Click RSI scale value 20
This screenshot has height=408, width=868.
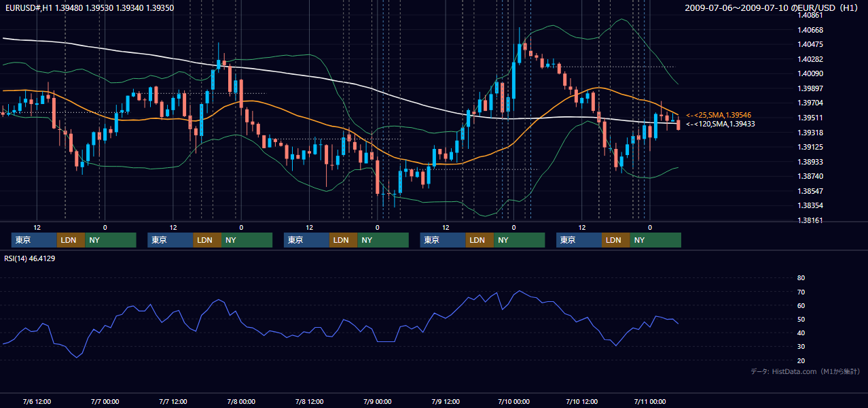801,360
